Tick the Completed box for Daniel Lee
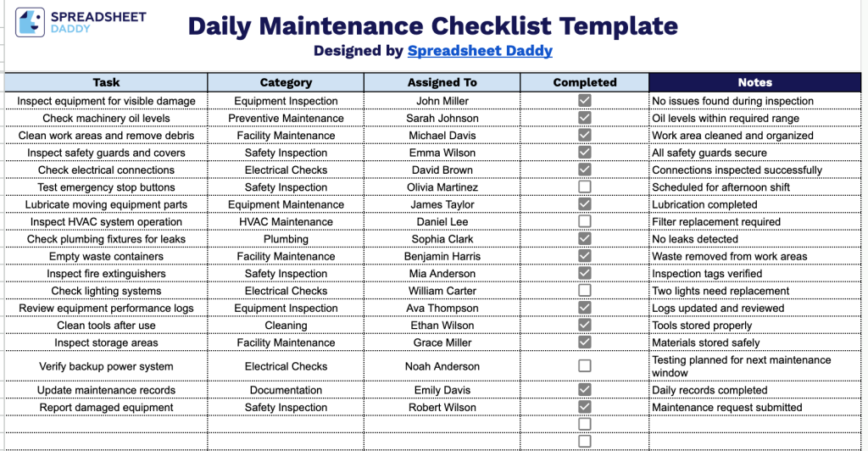Viewport: 868px width, 451px height. point(585,221)
